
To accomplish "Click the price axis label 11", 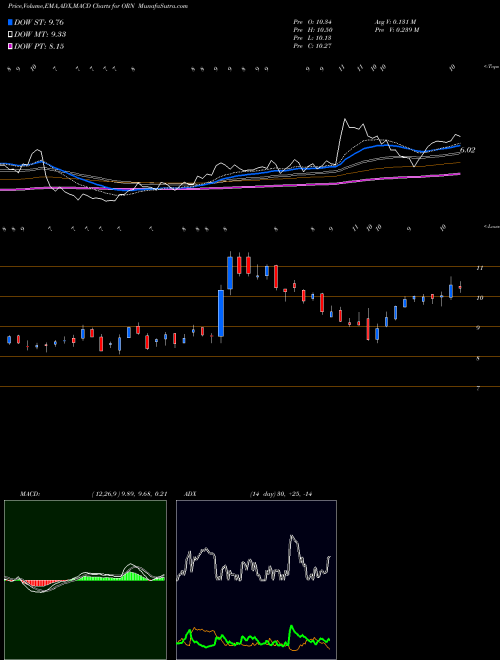I will click(x=479, y=268).
